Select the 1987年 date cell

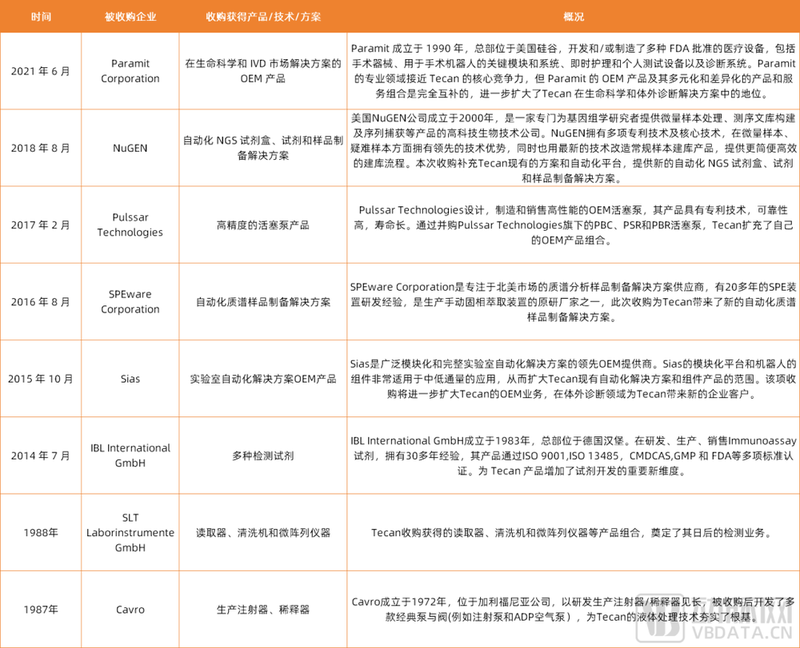(x=42, y=609)
